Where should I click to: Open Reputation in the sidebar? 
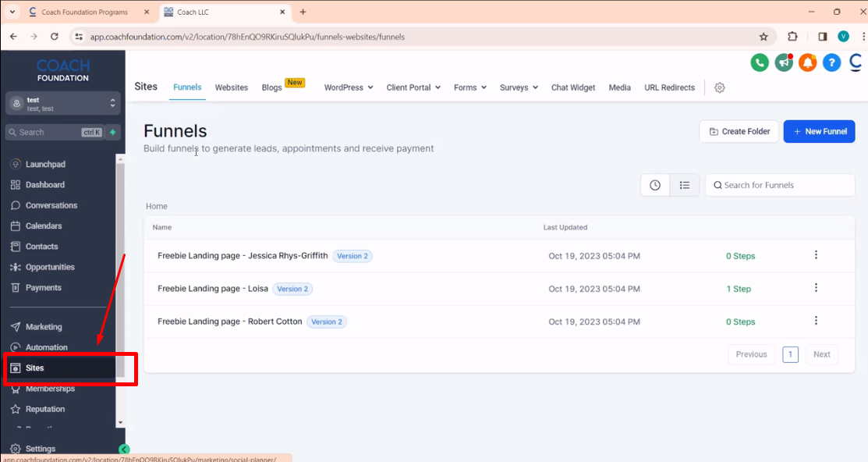[x=37, y=409]
